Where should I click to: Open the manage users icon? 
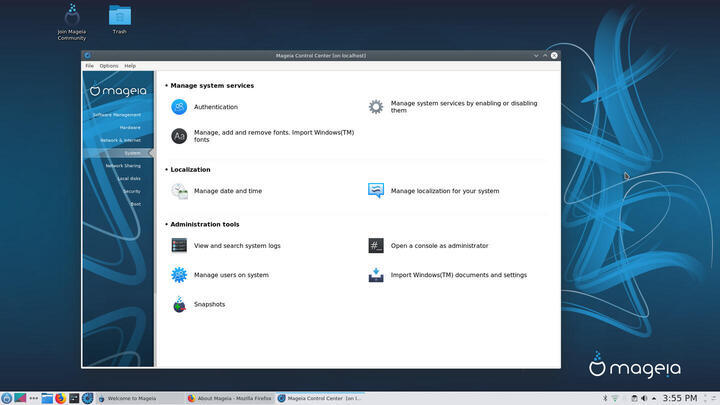[179, 275]
